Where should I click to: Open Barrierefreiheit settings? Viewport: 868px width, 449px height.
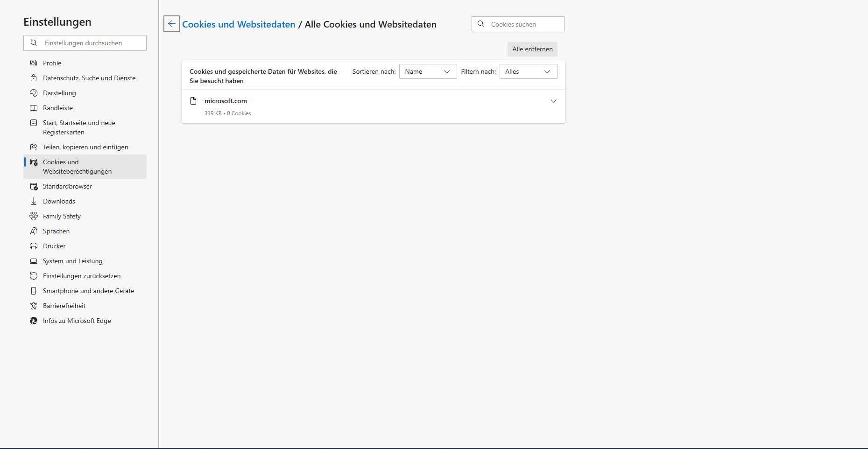[85, 306]
